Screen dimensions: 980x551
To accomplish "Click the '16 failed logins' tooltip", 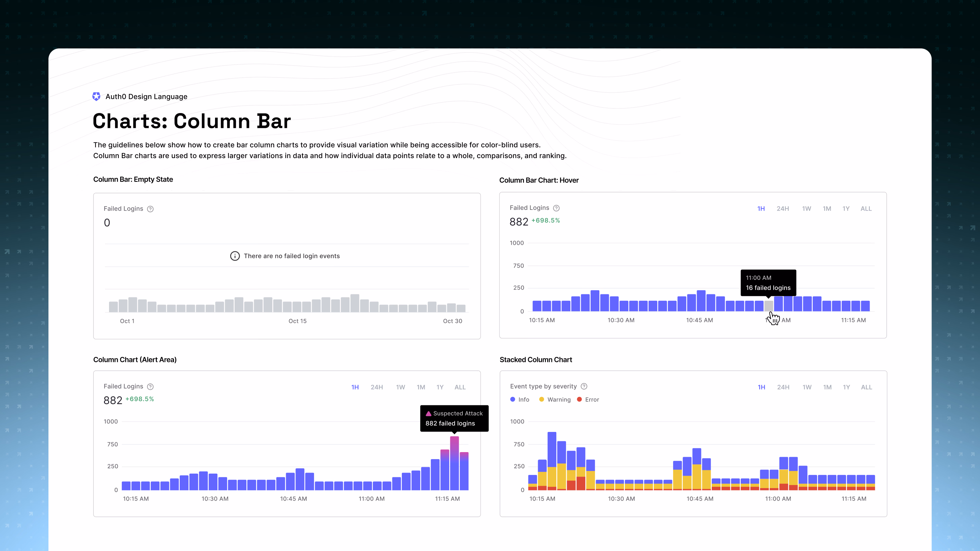I will [x=768, y=283].
